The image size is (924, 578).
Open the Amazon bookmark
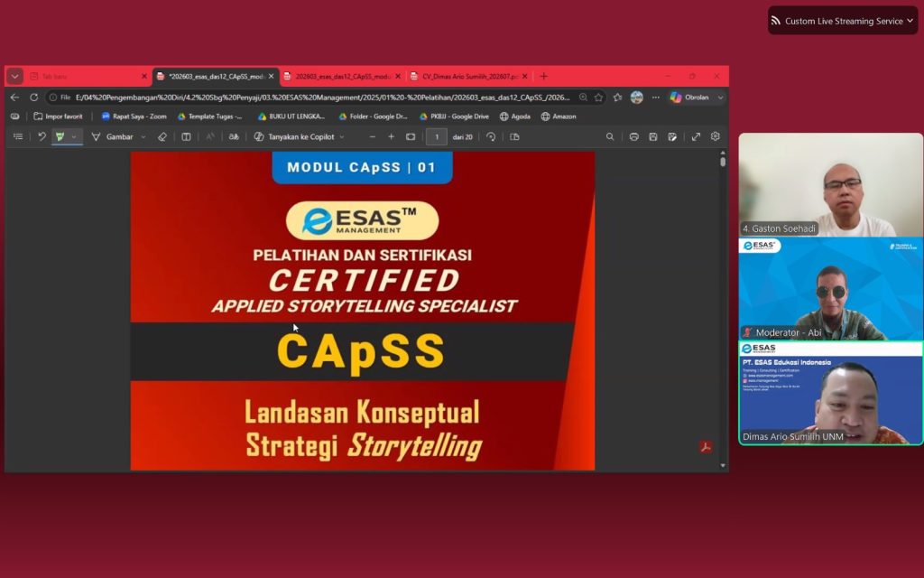pyautogui.click(x=559, y=117)
